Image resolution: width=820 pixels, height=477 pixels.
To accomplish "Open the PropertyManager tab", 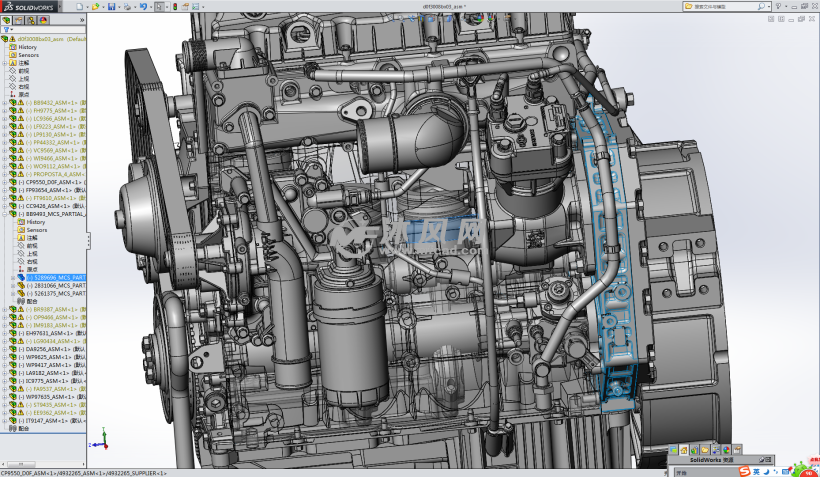I will (20, 19).
